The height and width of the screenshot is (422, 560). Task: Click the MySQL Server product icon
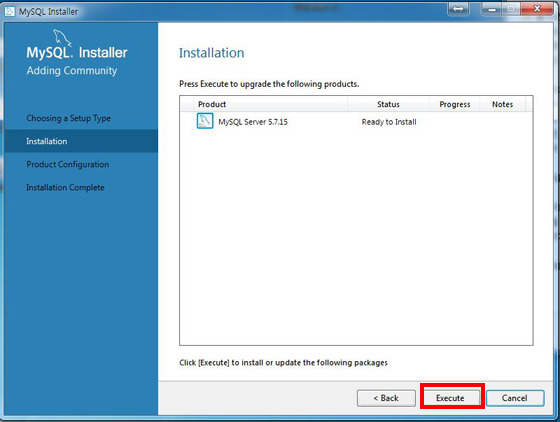pos(205,121)
